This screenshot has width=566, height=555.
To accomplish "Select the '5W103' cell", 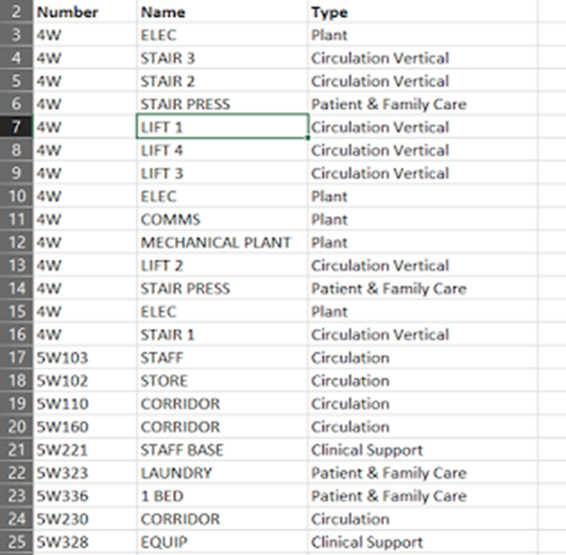I will [x=85, y=357].
